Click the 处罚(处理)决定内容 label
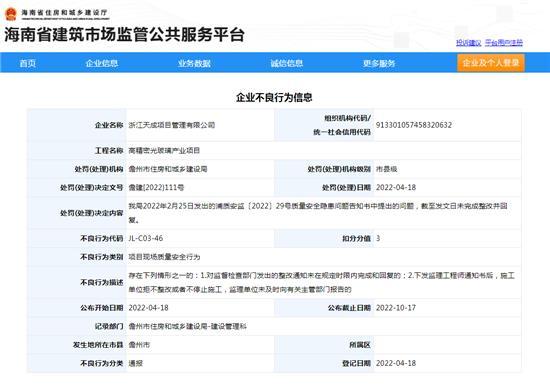The width and height of the screenshot is (550, 385). click(92, 213)
